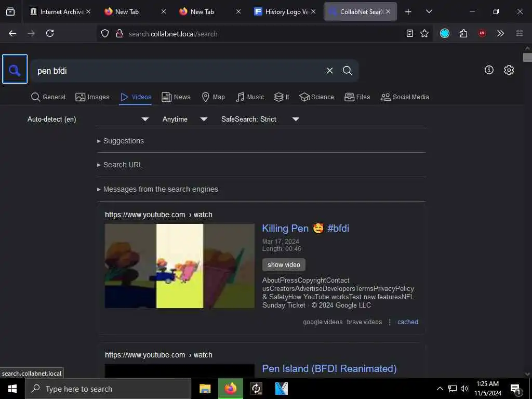Select the Science search category
532x399 pixels.
pyautogui.click(x=316, y=97)
